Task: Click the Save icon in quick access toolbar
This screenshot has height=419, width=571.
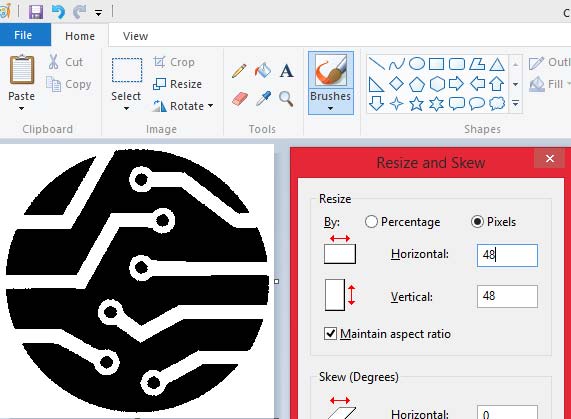Action: pos(36,12)
